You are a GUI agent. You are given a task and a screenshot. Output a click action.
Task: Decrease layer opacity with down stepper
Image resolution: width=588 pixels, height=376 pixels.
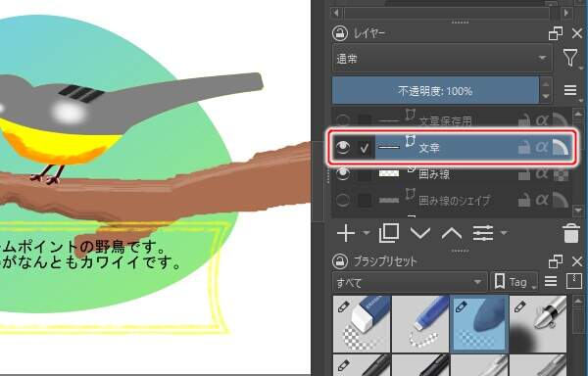point(546,97)
